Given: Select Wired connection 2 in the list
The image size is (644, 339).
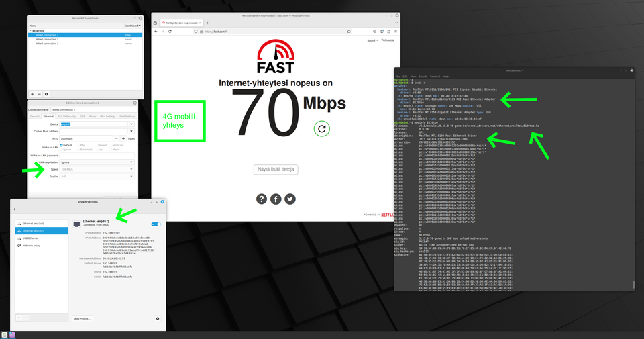Looking at the screenshot, I should 85,35.
